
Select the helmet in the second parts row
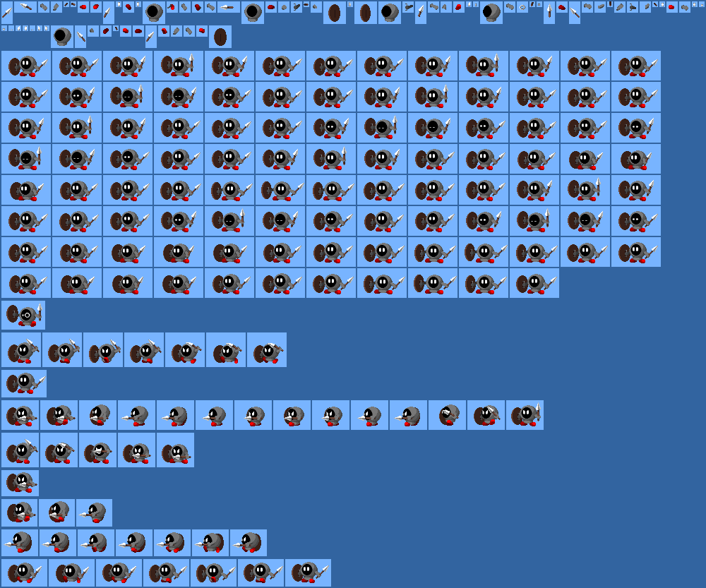pos(62,37)
